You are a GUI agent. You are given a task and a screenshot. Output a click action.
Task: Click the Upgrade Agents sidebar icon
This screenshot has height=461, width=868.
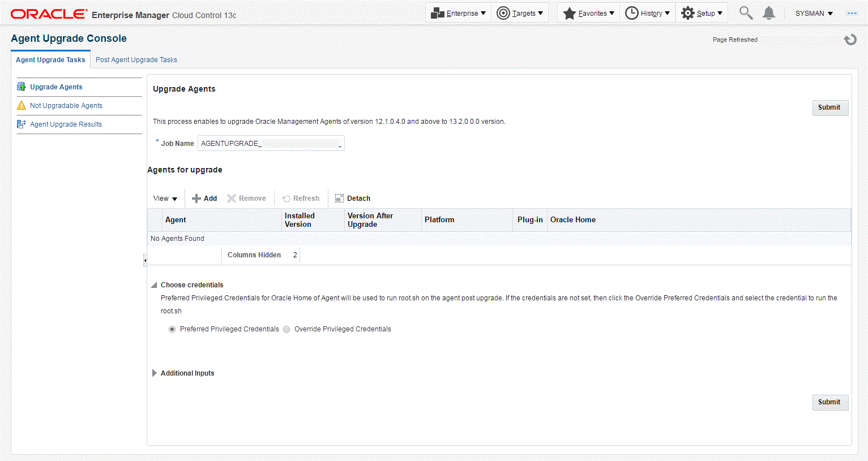tap(22, 87)
